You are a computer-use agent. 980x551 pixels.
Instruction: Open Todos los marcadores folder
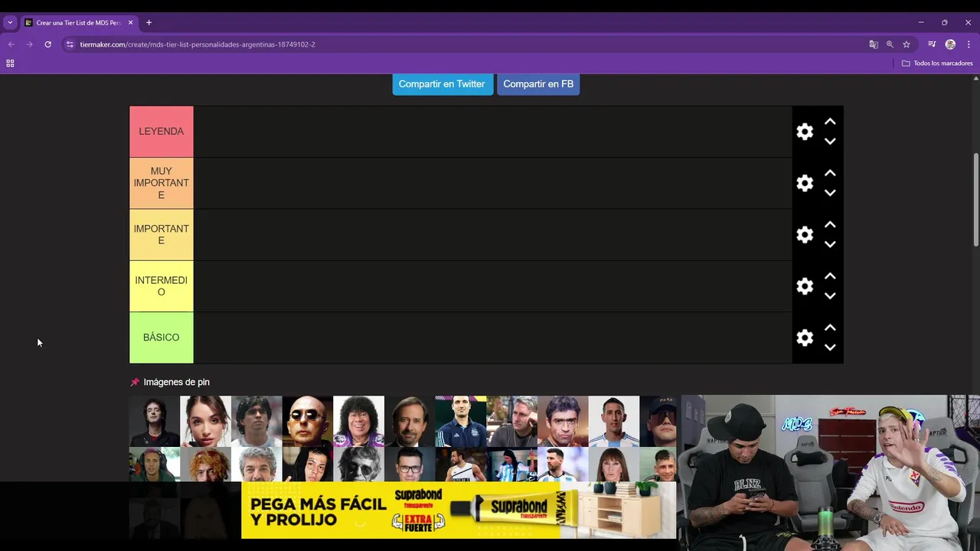(x=937, y=64)
